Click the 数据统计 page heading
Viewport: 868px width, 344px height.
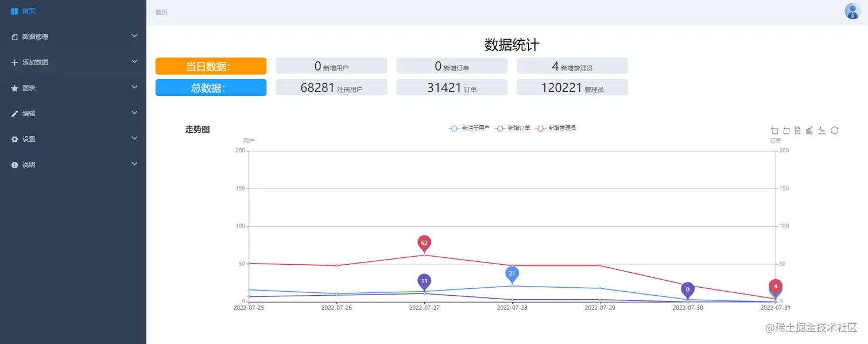click(x=512, y=45)
